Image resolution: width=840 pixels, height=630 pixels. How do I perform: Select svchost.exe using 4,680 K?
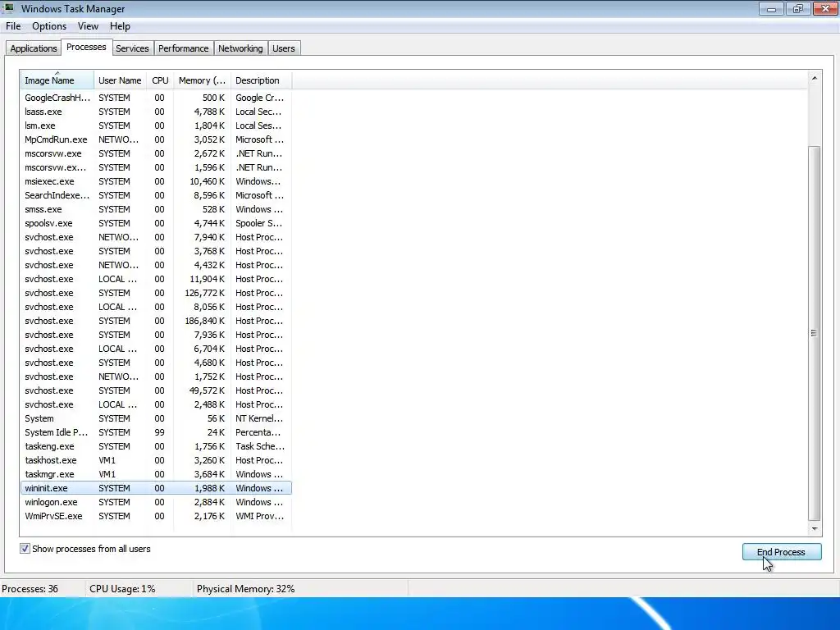coord(156,362)
